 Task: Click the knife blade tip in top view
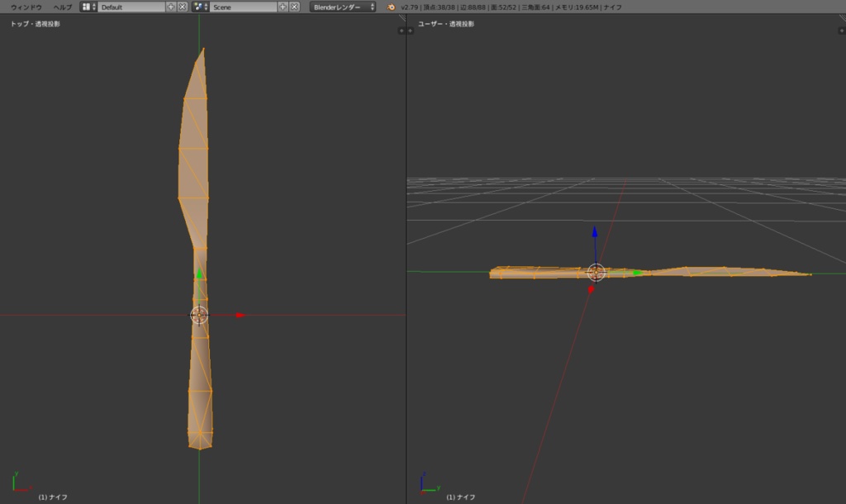[x=203, y=50]
